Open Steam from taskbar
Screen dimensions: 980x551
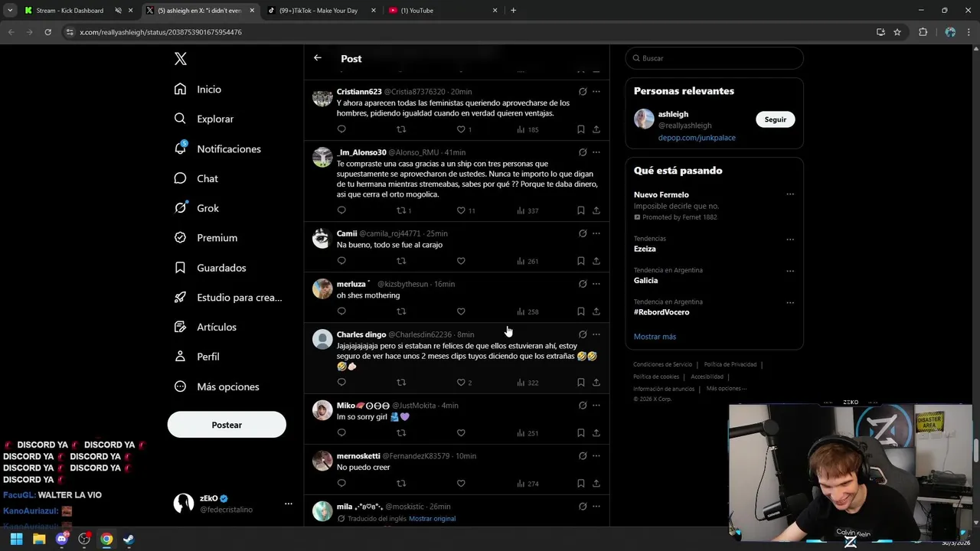point(129,540)
